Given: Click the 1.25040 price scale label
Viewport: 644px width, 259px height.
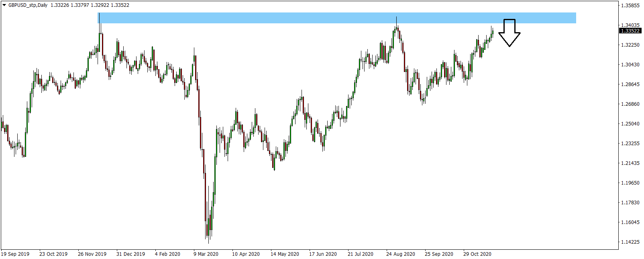Looking at the screenshot, I should [x=630, y=124].
